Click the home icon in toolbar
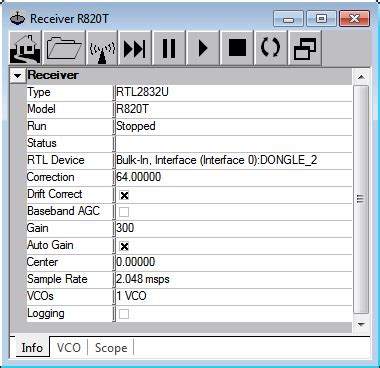The height and width of the screenshot is (368, 380). point(25,48)
